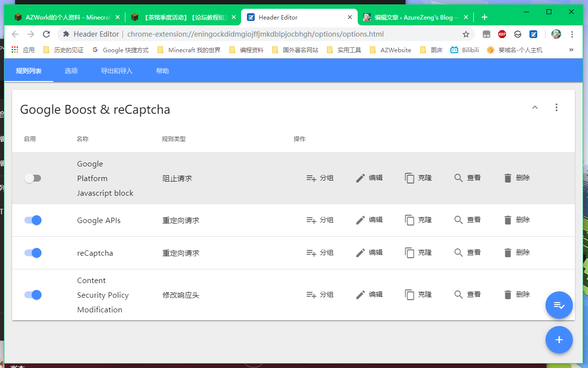Disable the Google APIs rule toggle
Screen dimensions: 588x368
[x=33, y=220]
